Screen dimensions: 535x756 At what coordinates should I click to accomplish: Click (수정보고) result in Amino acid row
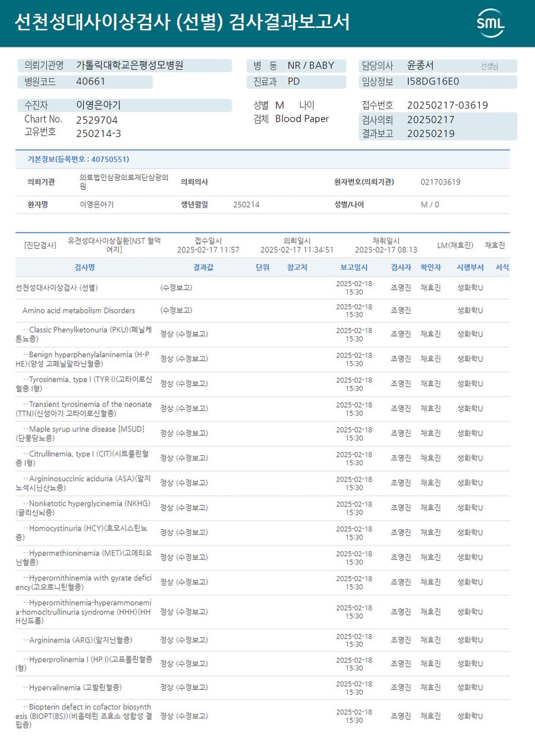click(x=176, y=310)
